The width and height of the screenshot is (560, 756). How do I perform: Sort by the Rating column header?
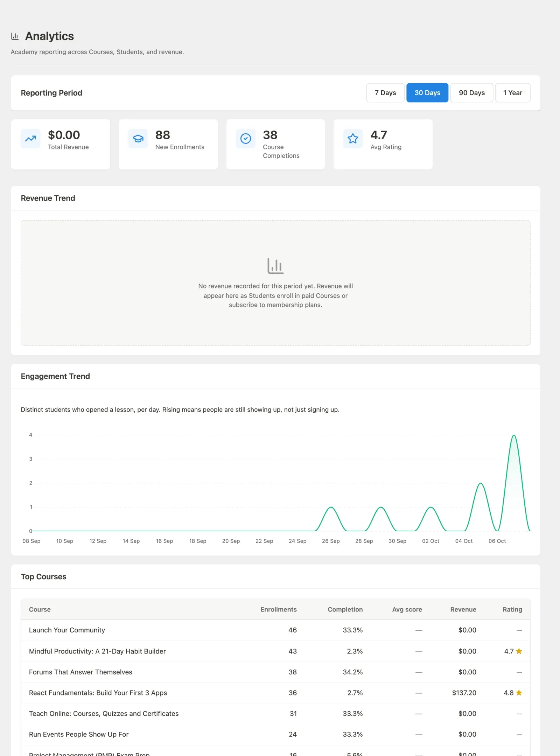[512, 609]
